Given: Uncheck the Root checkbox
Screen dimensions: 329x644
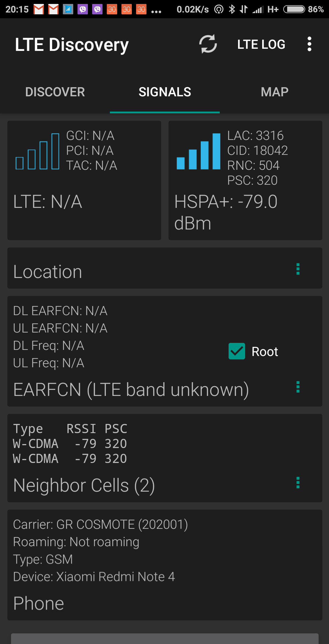Looking at the screenshot, I should (x=237, y=351).
